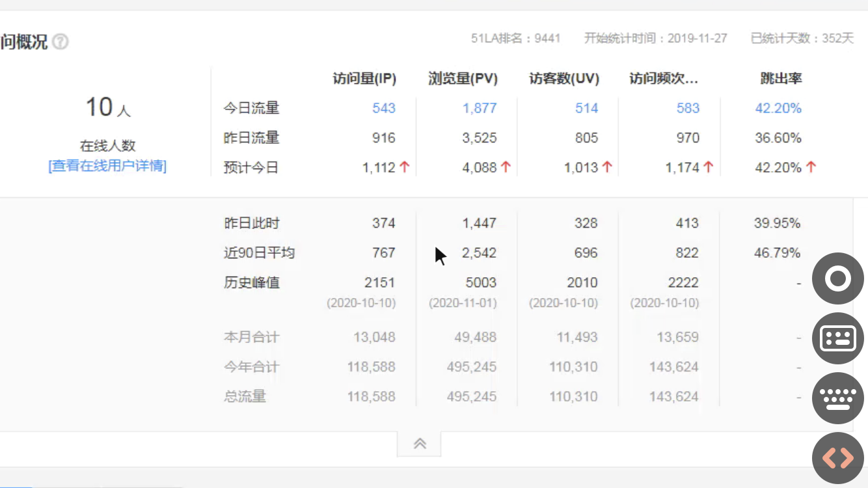Image resolution: width=868 pixels, height=488 pixels.
Task: Open today's PV value 1,877
Action: [480, 108]
